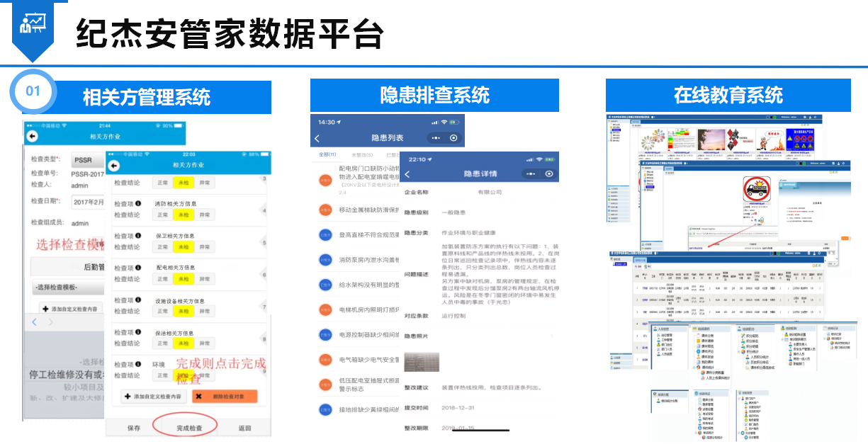Click 在线教育系统 section header
This screenshot has width=868, height=444.
[728, 95]
